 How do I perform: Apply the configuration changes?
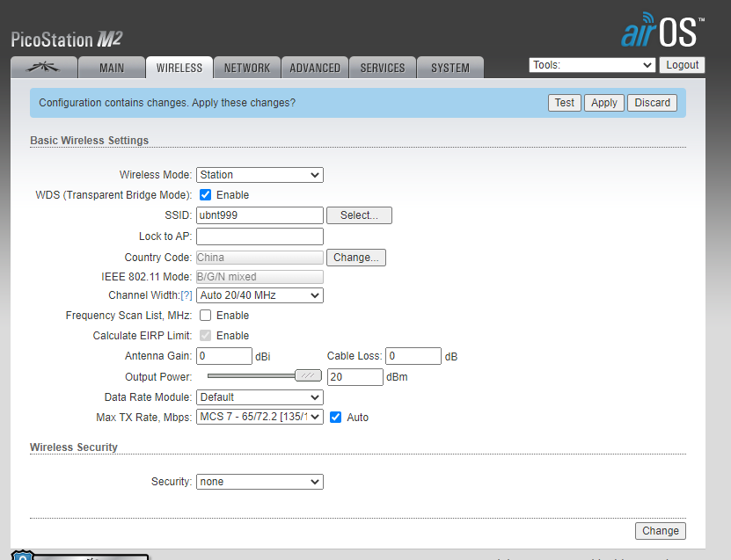click(x=604, y=103)
